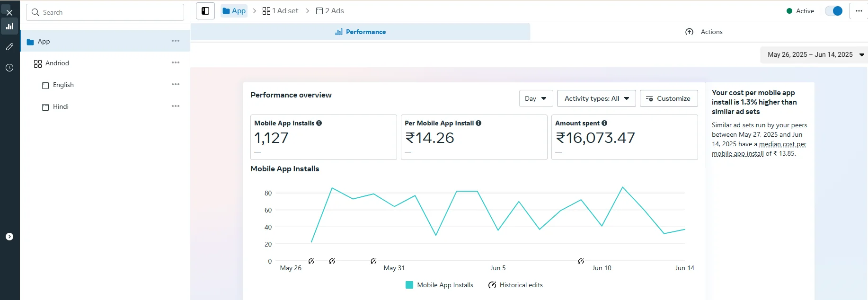Image resolution: width=868 pixels, height=300 pixels.
Task: Expand sidebar with the round arrow button
Action: (x=9, y=237)
